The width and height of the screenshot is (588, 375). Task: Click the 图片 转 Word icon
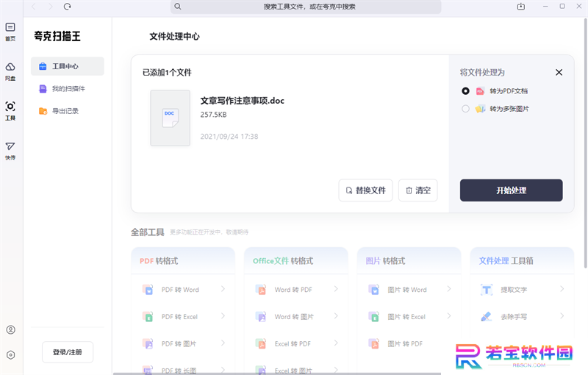click(374, 290)
